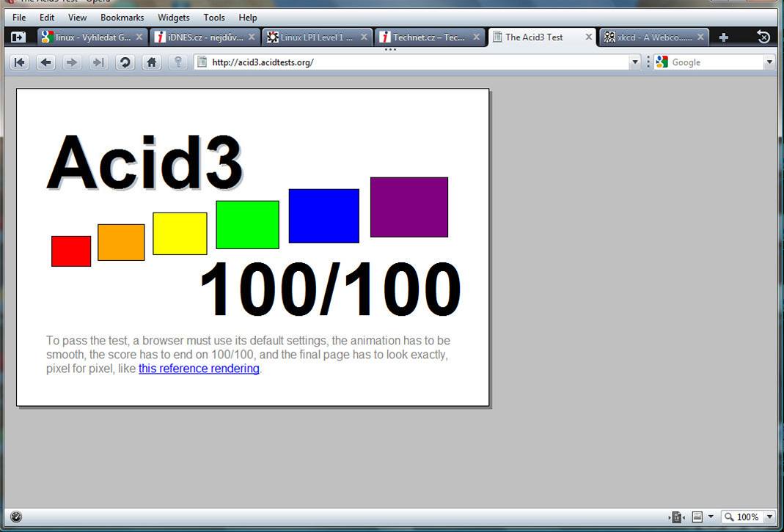Open the zoom level dropdown
This screenshot has height=532, width=784.
point(769,517)
